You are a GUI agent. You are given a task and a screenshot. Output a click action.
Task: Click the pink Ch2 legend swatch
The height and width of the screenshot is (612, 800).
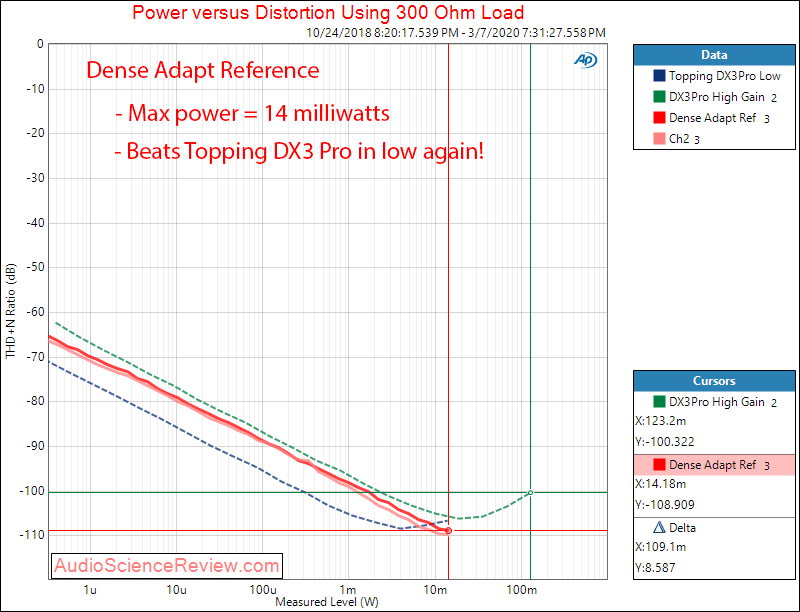pyautogui.click(x=659, y=139)
